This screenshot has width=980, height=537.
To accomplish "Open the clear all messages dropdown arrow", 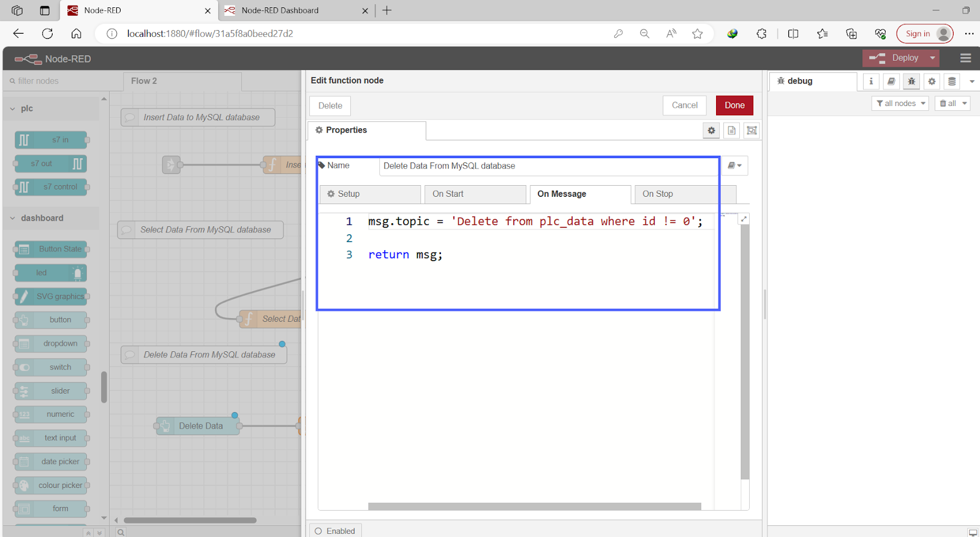I will [965, 104].
